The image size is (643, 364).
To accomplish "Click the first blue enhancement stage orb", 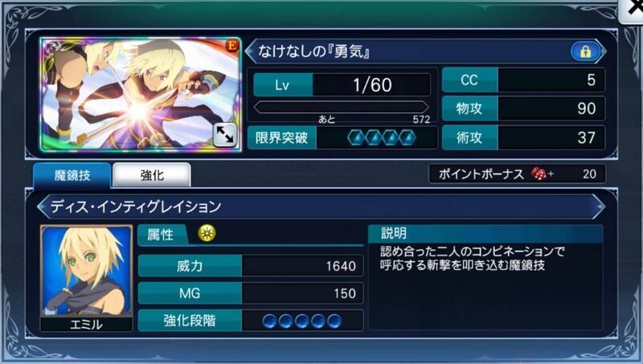I will (269, 321).
